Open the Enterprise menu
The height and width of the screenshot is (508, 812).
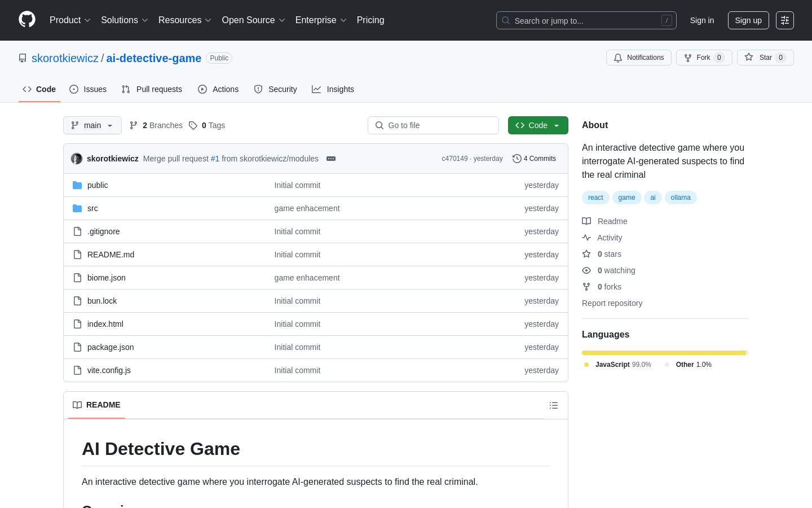[321, 20]
